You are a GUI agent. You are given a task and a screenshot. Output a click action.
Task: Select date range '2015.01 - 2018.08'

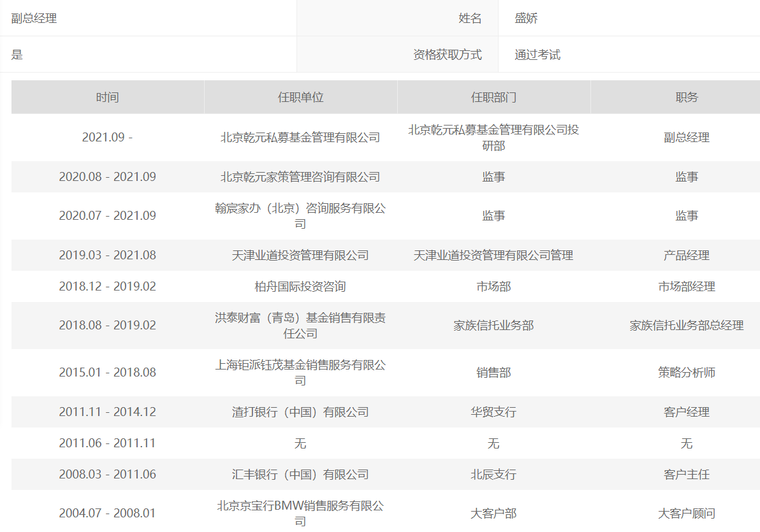coord(108,372)
